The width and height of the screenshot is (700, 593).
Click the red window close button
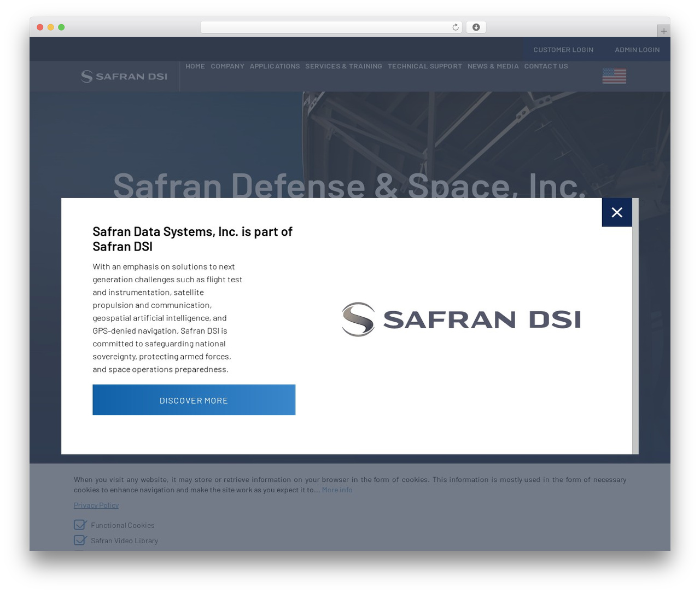(40, 27)
